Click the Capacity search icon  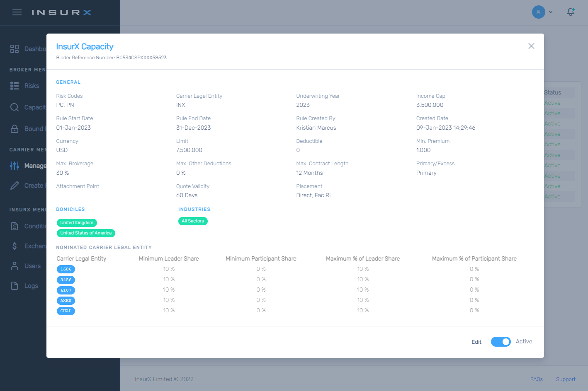[15, 107]
